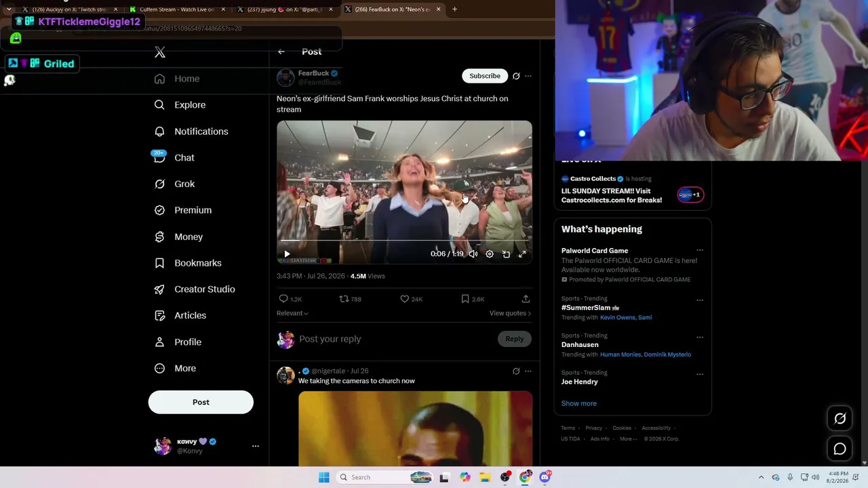Open the image in @nigertale's reply
Screen dimensions: 868x488
[415, 428]
